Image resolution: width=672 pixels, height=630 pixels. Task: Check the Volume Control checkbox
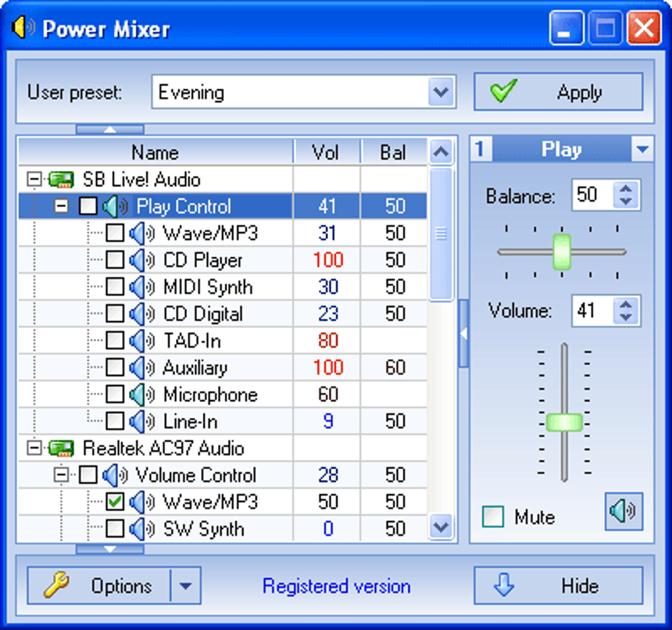[88, 475]
